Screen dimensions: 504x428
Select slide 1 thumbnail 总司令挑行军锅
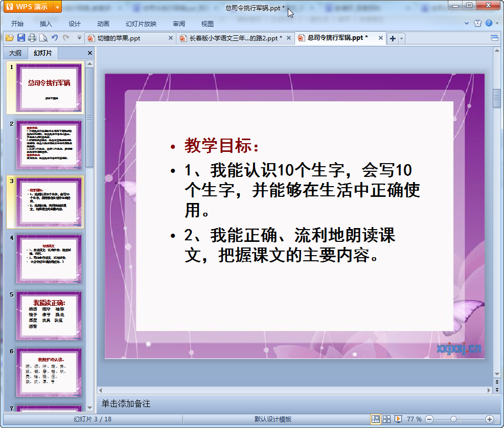click(49, 88)
